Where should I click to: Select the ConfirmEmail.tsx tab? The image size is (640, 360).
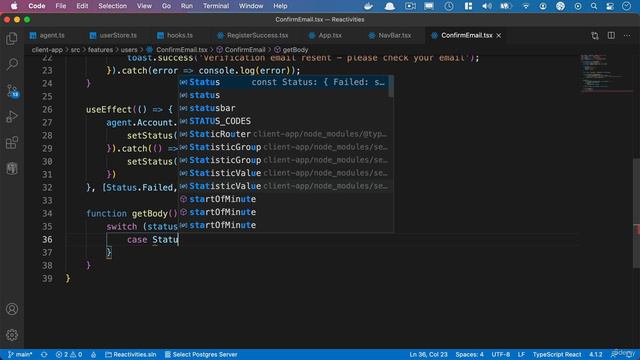(x=467, y=36)
